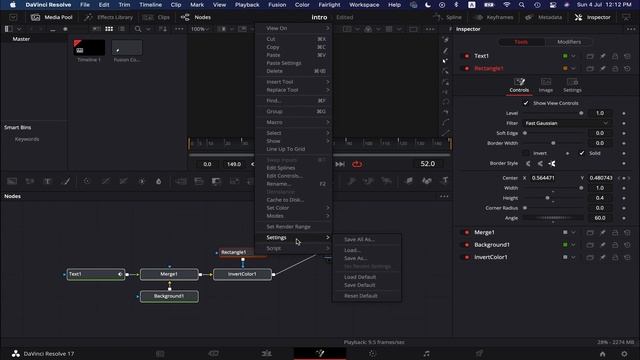The image size is (640, 360).
Task: Expand the Set Color submenu
Action: coord(294,208)
